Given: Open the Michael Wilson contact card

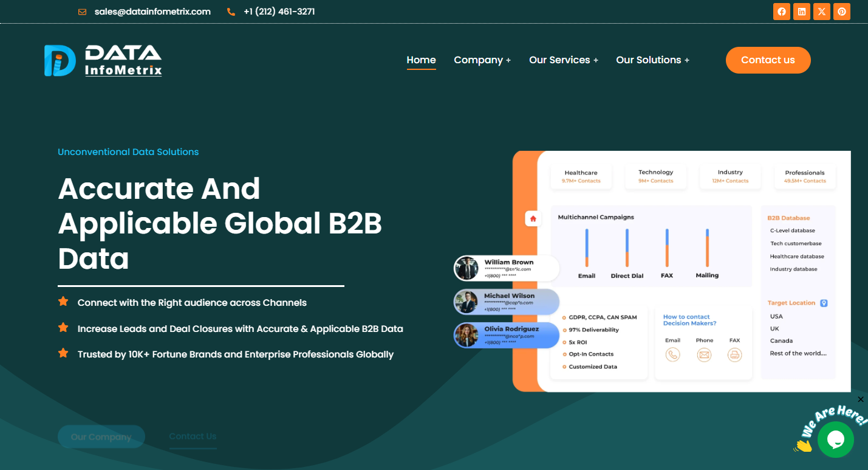Looking at the screenshot, I should pyautogui.click(x=507, y=302).
